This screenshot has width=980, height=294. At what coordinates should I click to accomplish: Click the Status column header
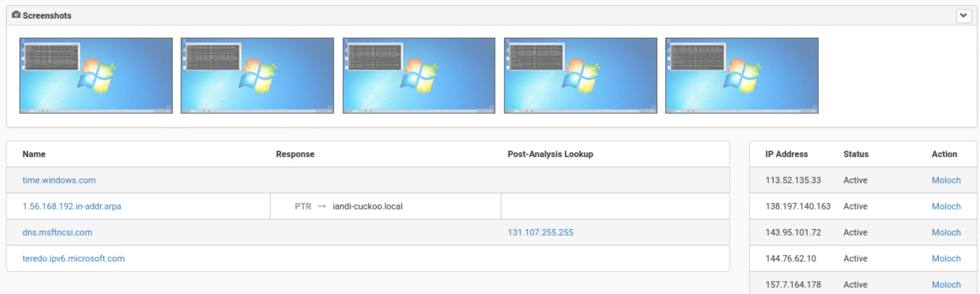(x=856, y=154)
